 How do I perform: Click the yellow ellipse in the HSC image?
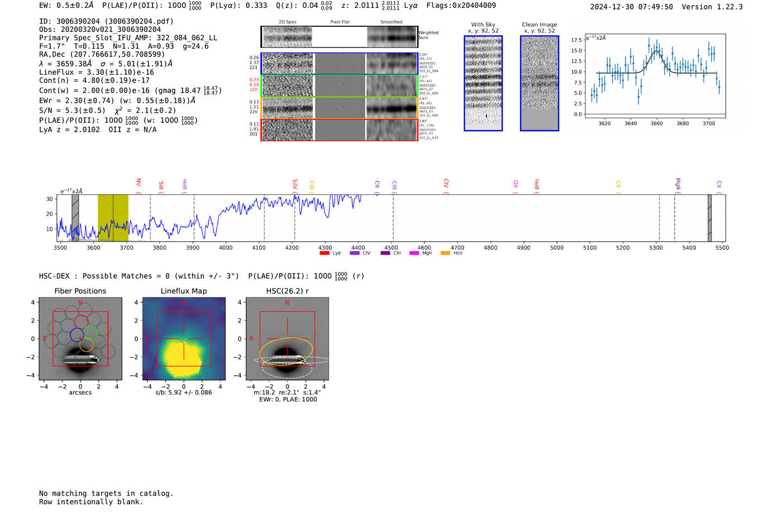[286, 352]
